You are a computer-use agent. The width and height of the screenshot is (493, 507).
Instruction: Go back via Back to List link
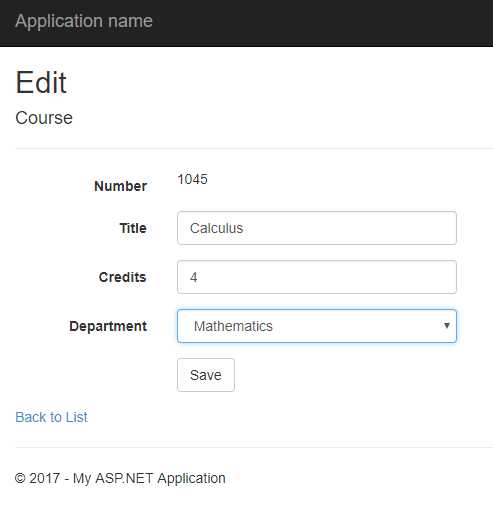pyautogui.click(x=51, y=417)
